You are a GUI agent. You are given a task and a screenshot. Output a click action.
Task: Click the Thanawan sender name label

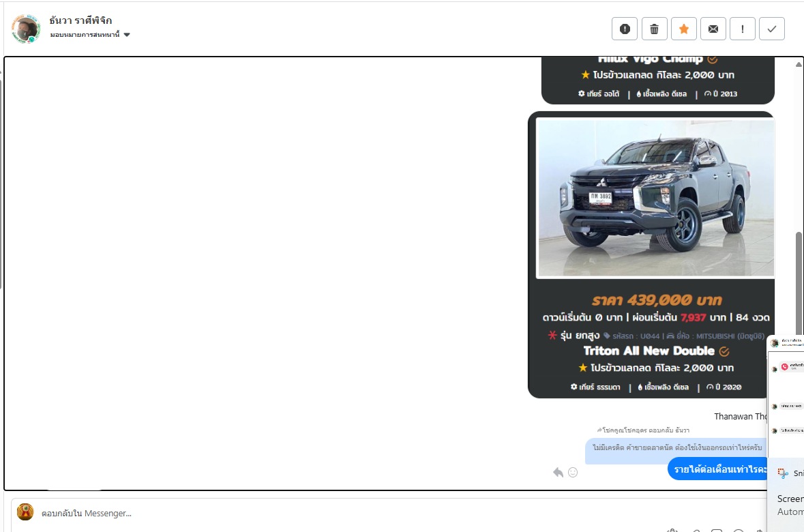741,417
